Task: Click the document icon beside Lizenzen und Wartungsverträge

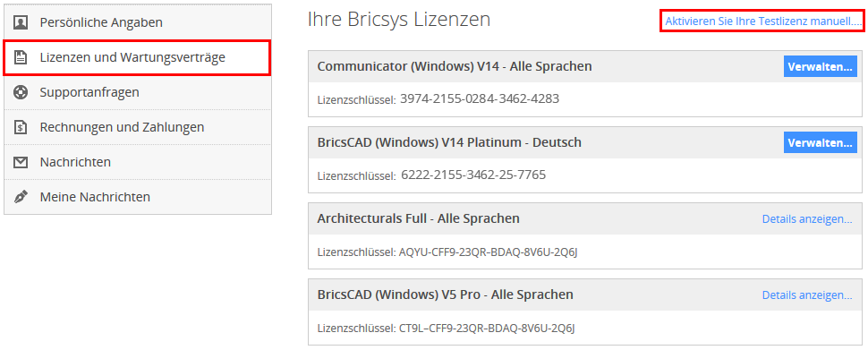Action: pos(21,57)
